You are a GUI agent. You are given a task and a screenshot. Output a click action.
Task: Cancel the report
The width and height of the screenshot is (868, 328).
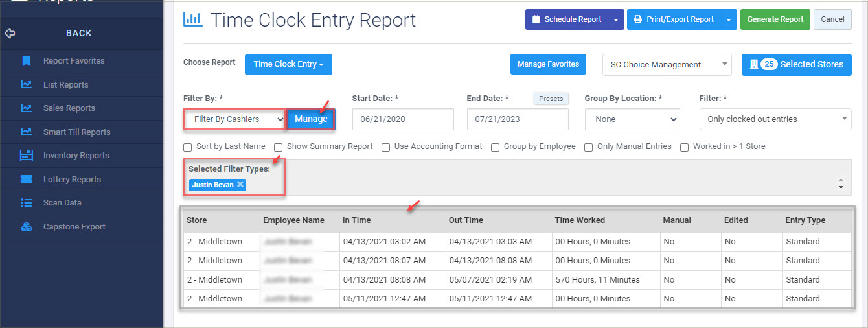click(832, 19)
